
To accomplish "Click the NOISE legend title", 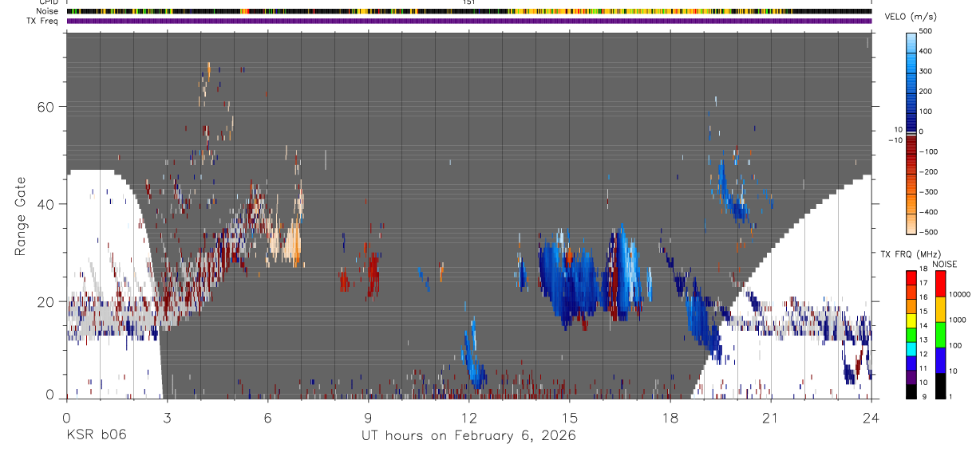I will point(945,264).
